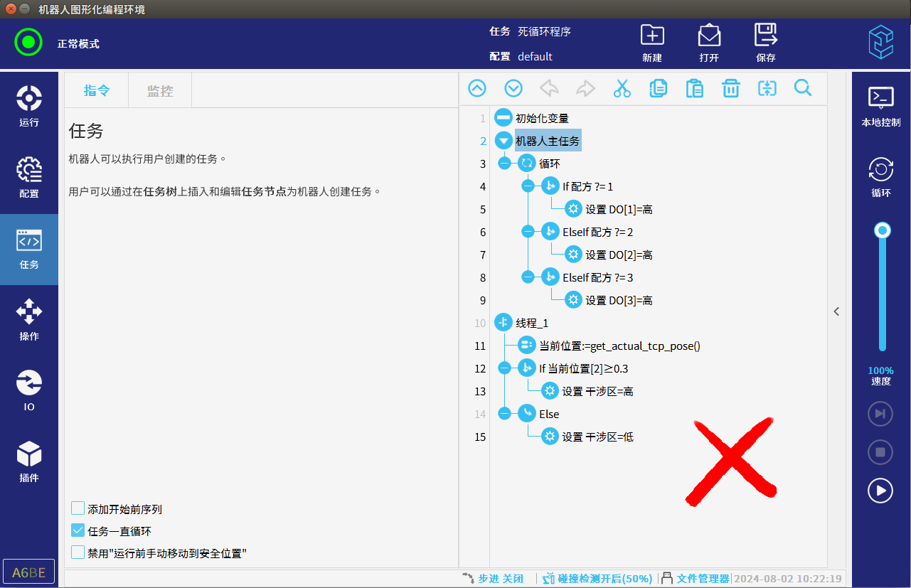Collapse the 循环 loop node

(x=505, y=164)
